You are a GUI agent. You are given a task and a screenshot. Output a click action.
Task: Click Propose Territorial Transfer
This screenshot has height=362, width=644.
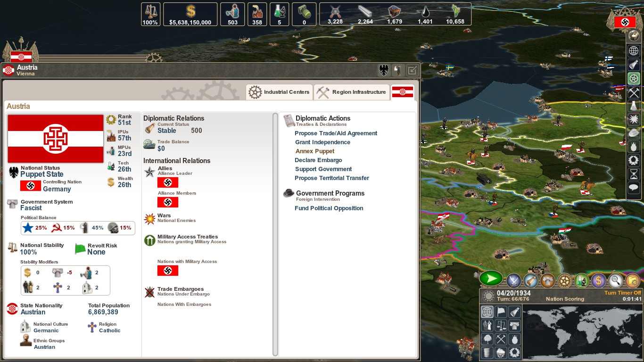coord(332,178)
